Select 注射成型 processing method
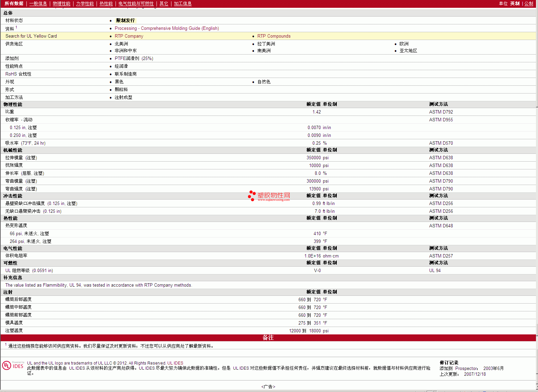The height and width of the screenshot is (392, 538). coord(123,98)
